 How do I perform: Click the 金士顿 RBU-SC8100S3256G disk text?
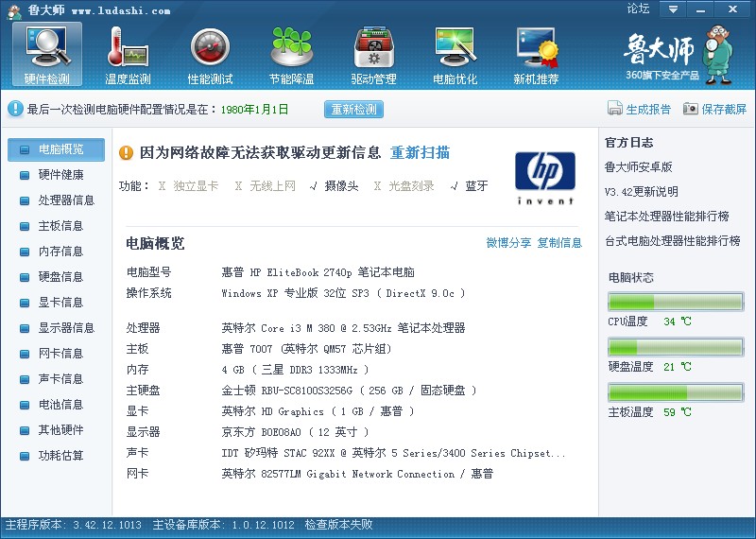(x=349, y=391)
